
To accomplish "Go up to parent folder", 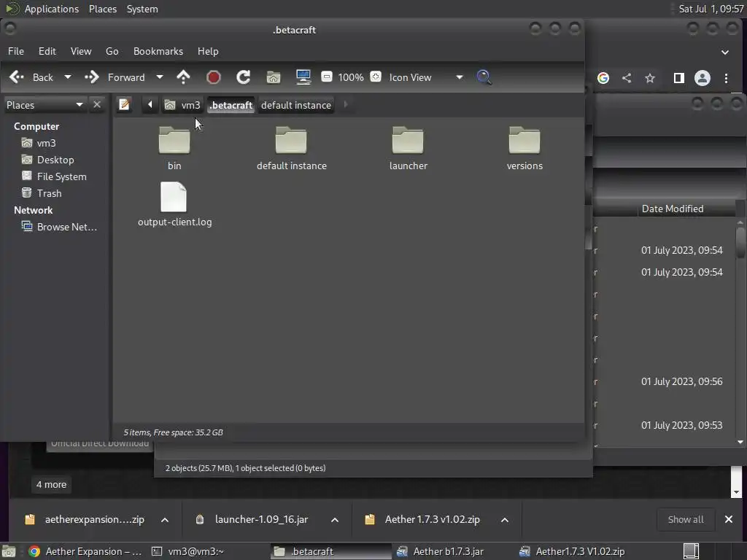I will click(x=183, y=77).
